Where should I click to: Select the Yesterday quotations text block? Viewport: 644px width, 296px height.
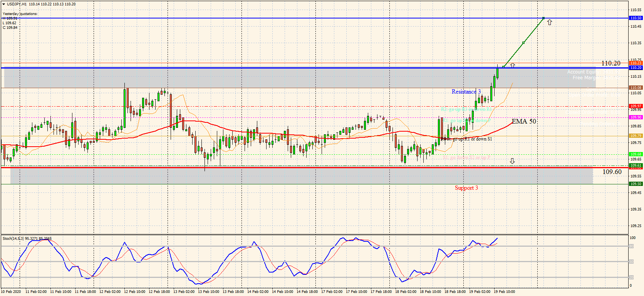pyautogui.click(x=20, y=14)
